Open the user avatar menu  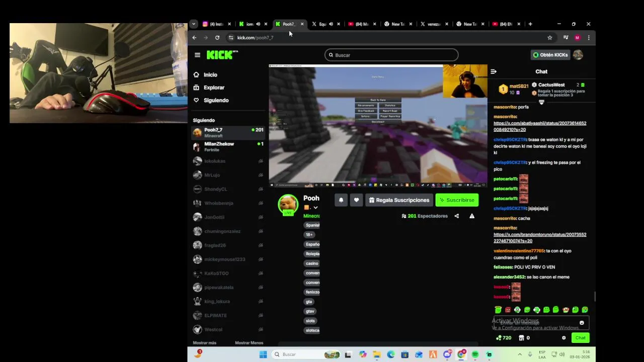(578, 55)
